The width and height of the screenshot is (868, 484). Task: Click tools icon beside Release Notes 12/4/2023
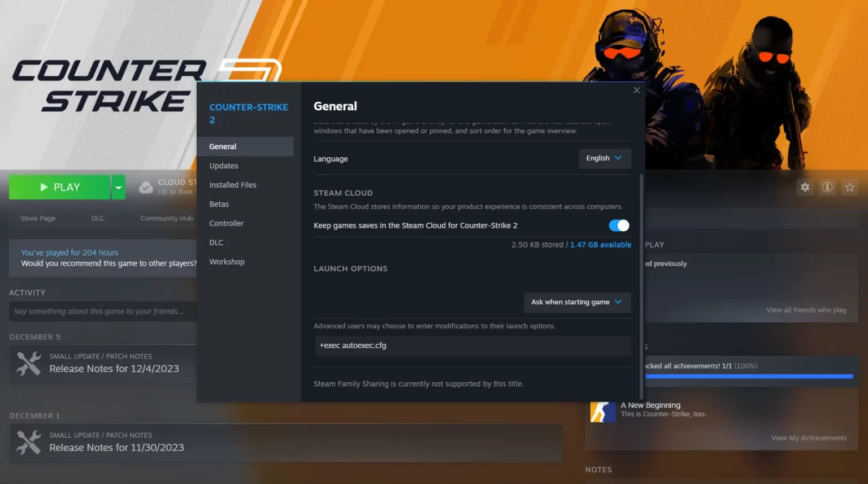[29, 364]
